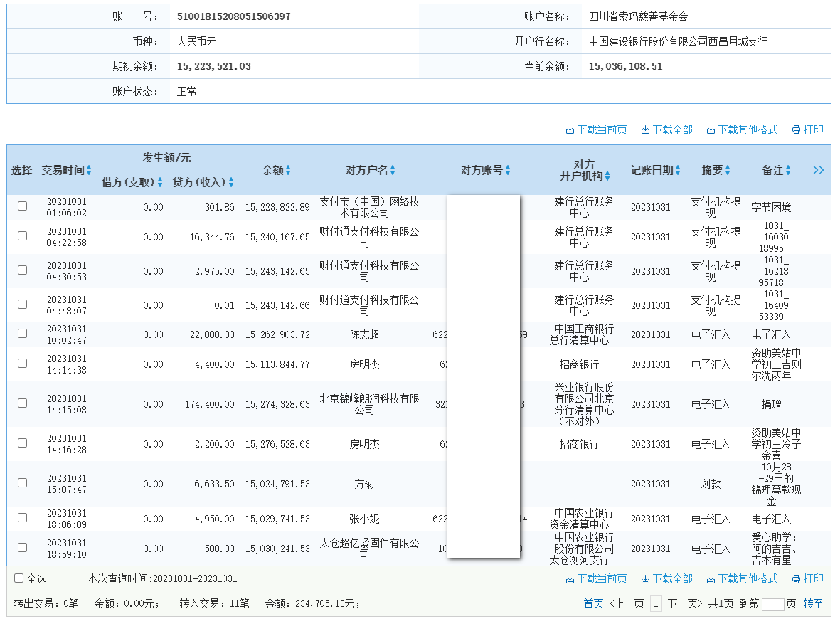Sort by 记账日期 column arrows
The width and height of the screenshot is (840, 619).
point(678,171)
